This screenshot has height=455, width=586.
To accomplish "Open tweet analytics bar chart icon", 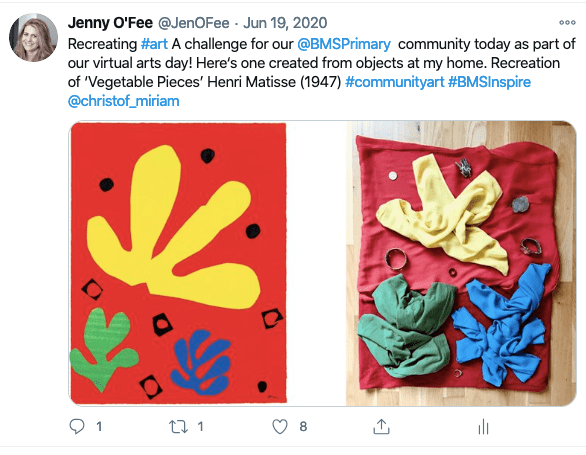I will pyautogui.click(x=483, y=427).
